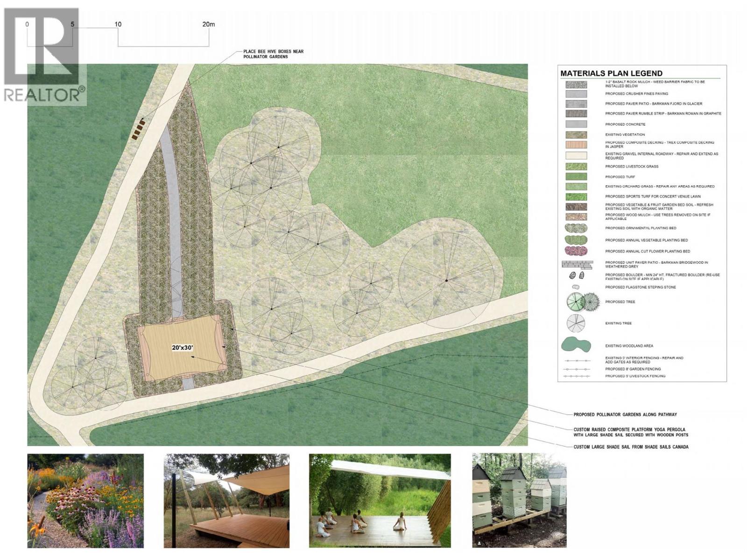Click the 'Proposed Pollinator Gardens Along Pathway' annotation
The image size is (747, 560).
[625, 414]
